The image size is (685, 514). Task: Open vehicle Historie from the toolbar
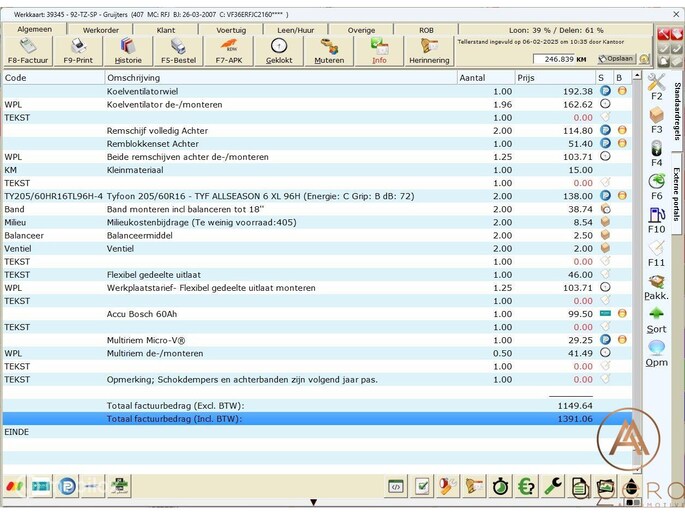(x=129, y=46)
